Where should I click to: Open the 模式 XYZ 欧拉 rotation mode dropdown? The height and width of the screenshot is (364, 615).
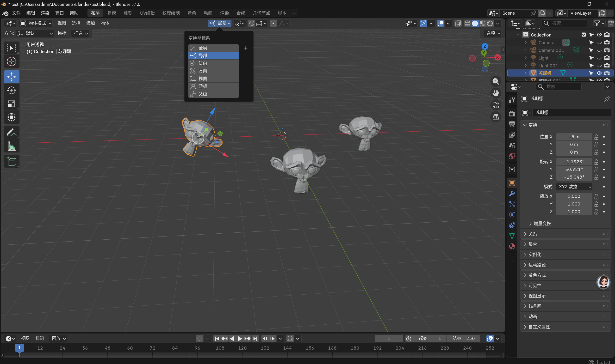(x=574, y=187)
